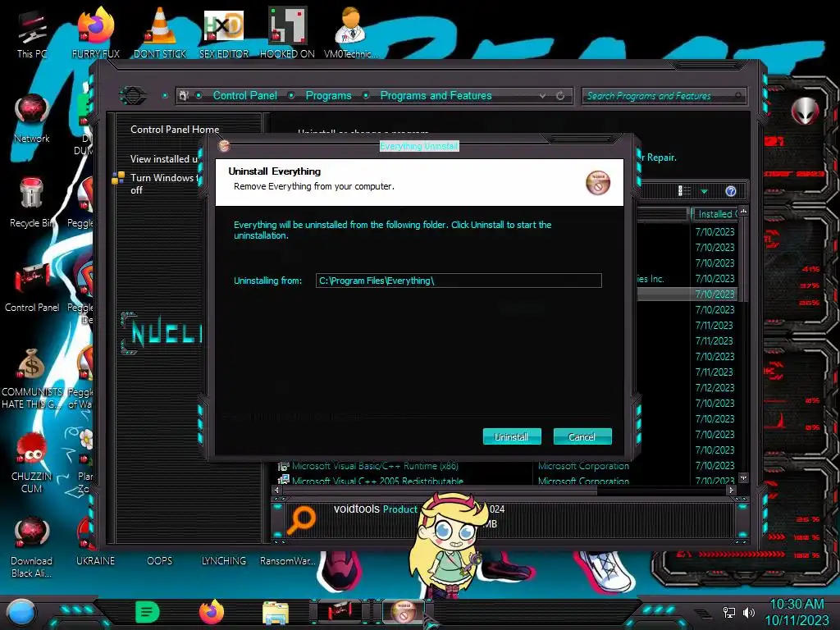Open the Control Panel desktop icon
Screen dimensions: 840x630
click(x=32, y=287)
